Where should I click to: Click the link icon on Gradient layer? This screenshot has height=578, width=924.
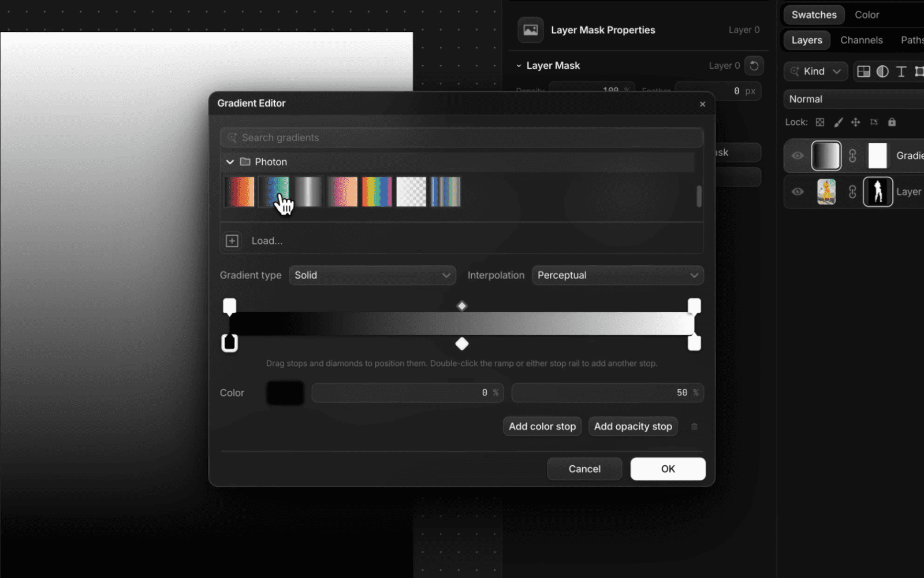852,155
